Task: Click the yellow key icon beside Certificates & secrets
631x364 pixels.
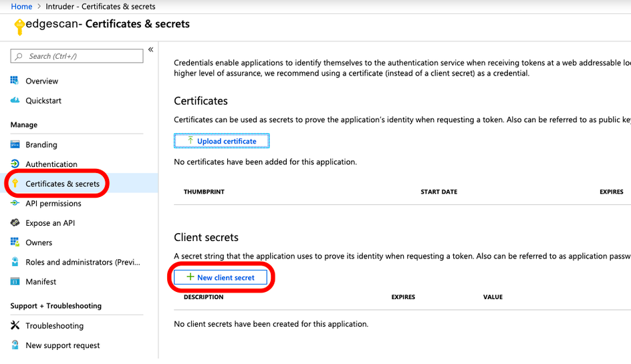Action: tap(15, 184)
